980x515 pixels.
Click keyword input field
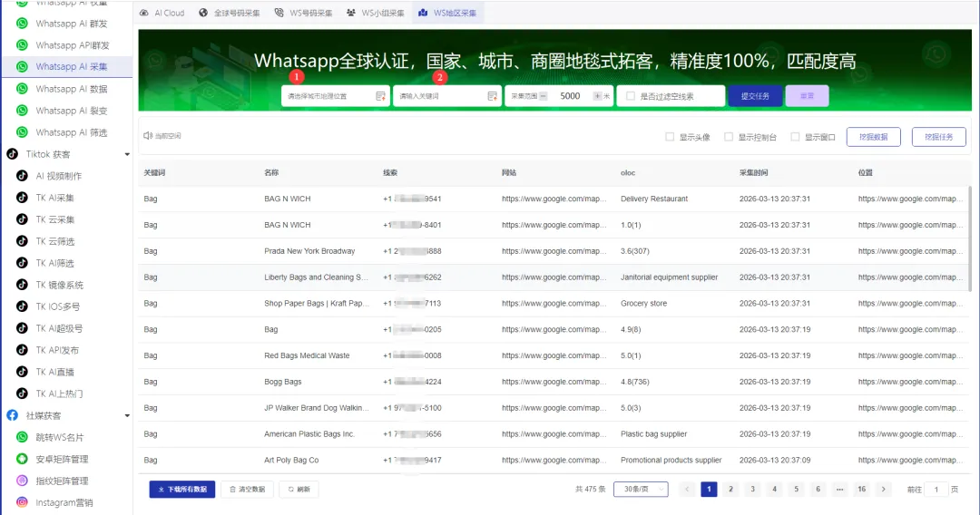coord(447,96)
